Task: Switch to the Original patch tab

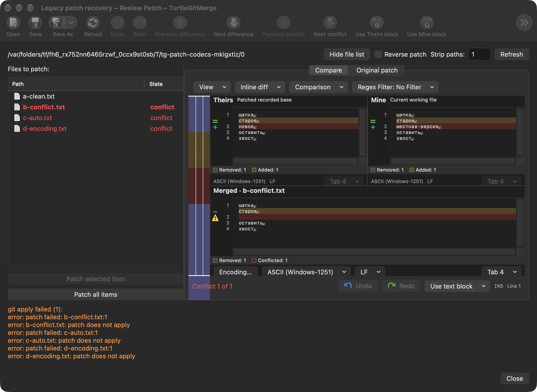Action: pos(377,70)
